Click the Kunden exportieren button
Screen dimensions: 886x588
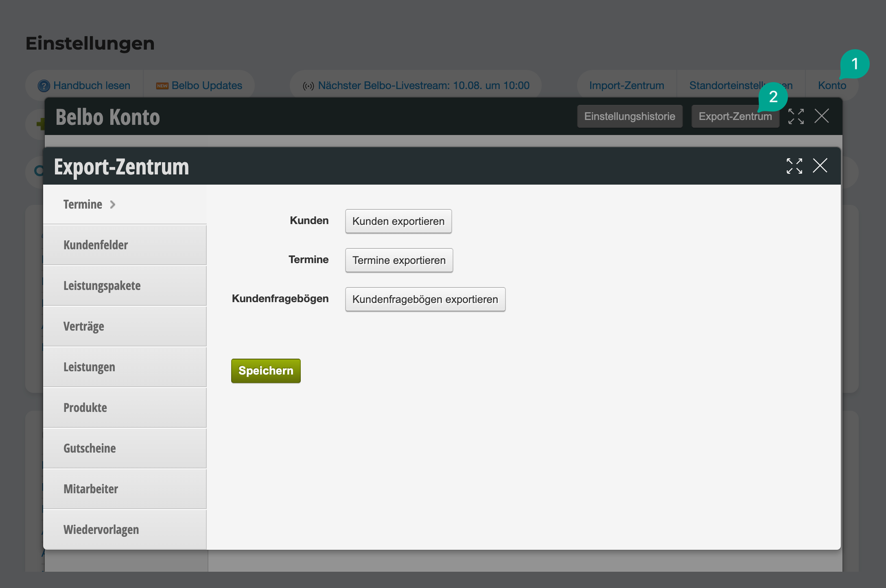coord(398,221)
